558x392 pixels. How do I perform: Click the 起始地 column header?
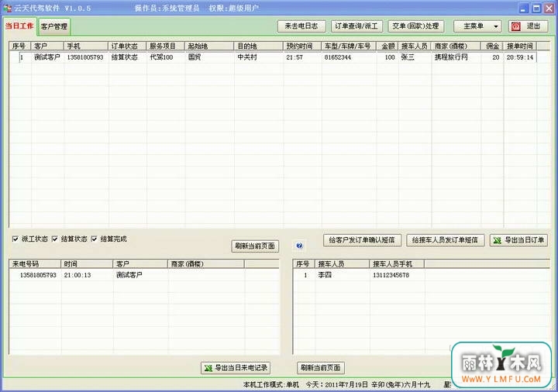click(x=209, y=46)
